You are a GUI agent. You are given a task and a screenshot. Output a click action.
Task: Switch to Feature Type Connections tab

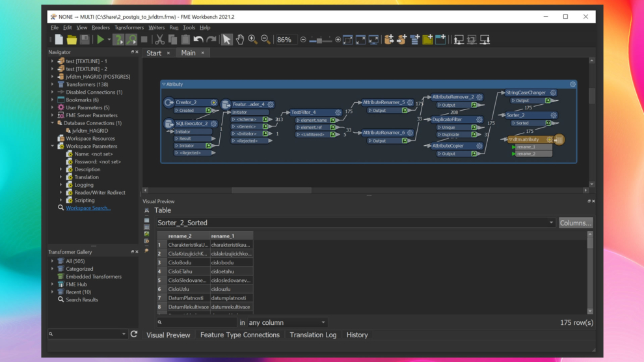240,335
